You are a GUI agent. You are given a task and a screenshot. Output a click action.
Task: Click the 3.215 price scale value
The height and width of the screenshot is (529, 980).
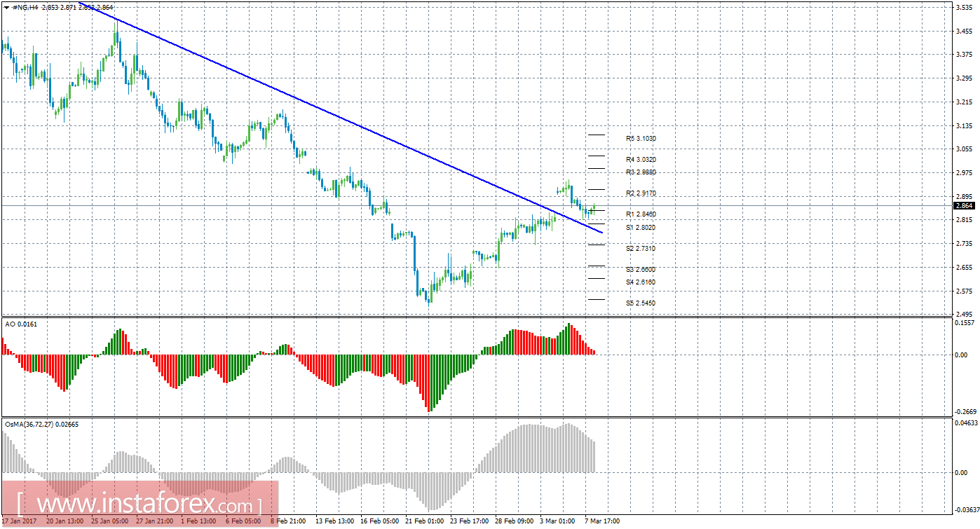(964, 102)
